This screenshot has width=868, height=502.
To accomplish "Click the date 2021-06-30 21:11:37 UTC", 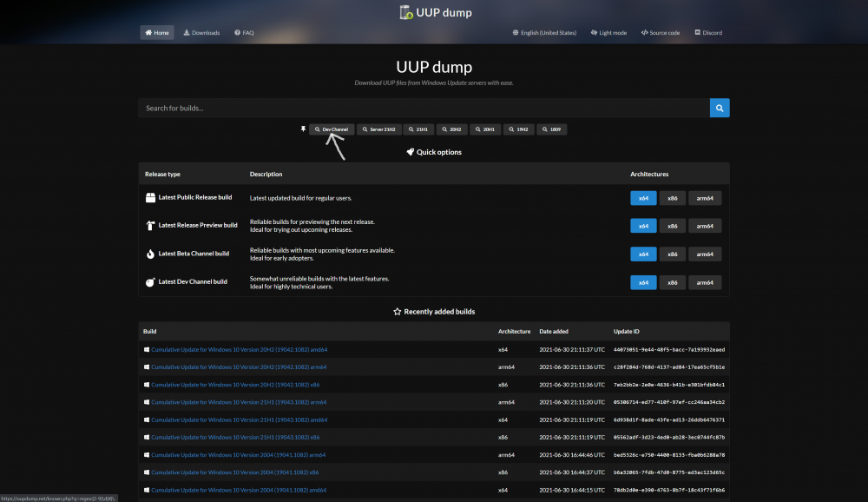I will click(572, 350).
